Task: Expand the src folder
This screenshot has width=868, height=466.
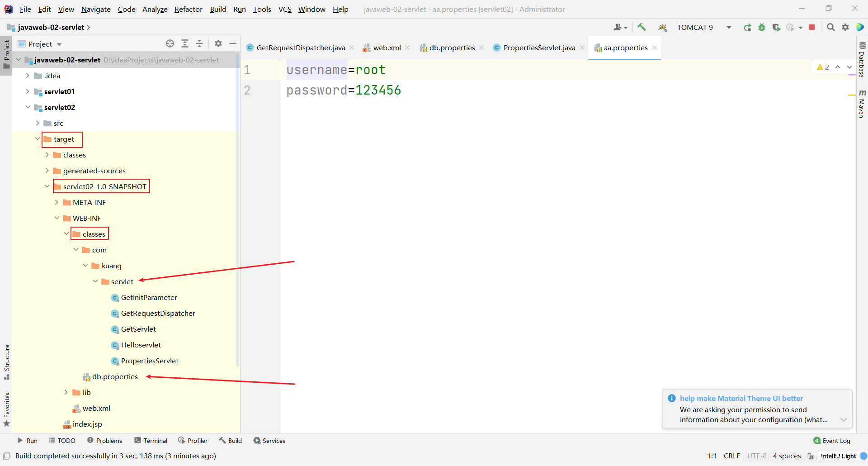Action: tap(38, 123)
